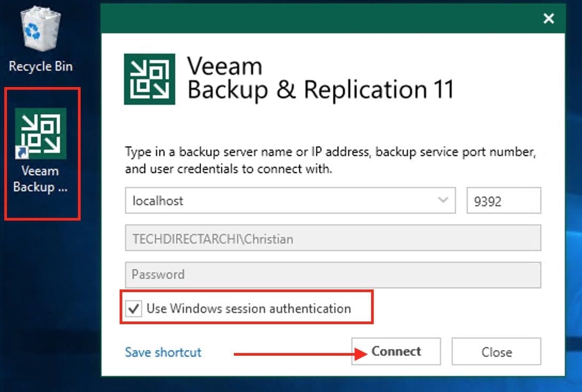Viewport: 582px width, 392px height.
Task: Open the localhost server combo box
Action: (278, 201)
